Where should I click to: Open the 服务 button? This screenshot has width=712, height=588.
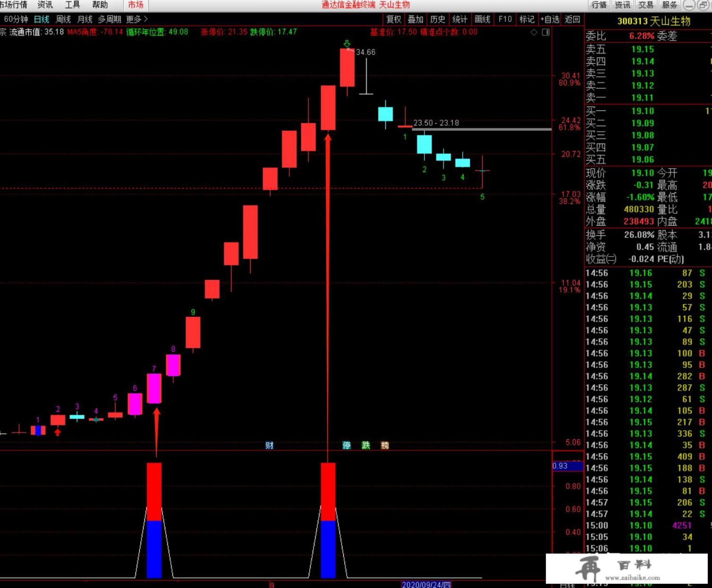click(x=670, y=5)
